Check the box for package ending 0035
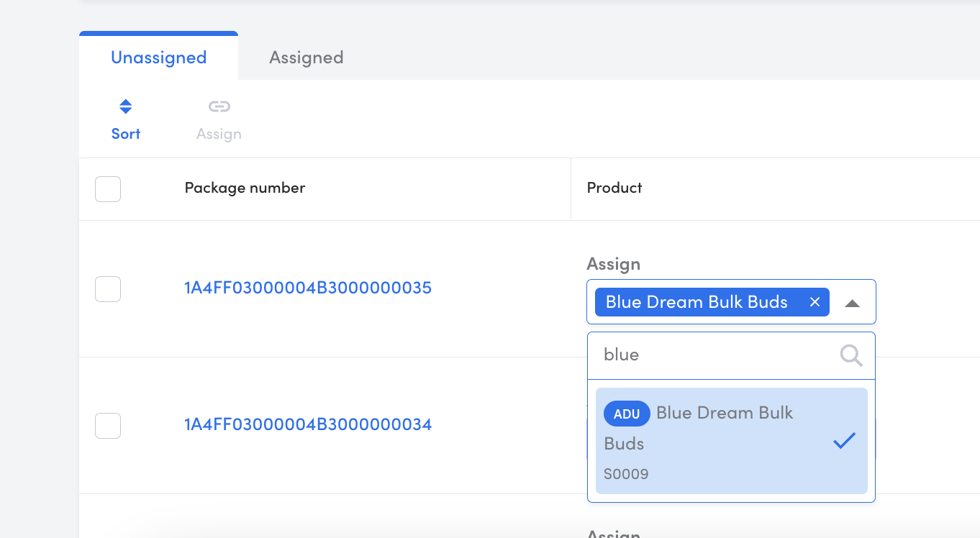The width and height of the screenshot is (980, 538). pos(108,289)
